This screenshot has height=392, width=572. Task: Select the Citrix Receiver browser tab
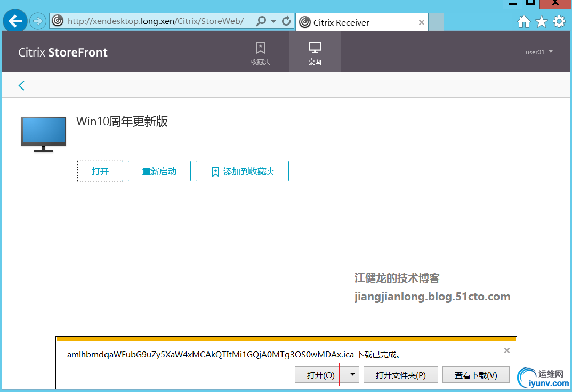pos(361,22)
